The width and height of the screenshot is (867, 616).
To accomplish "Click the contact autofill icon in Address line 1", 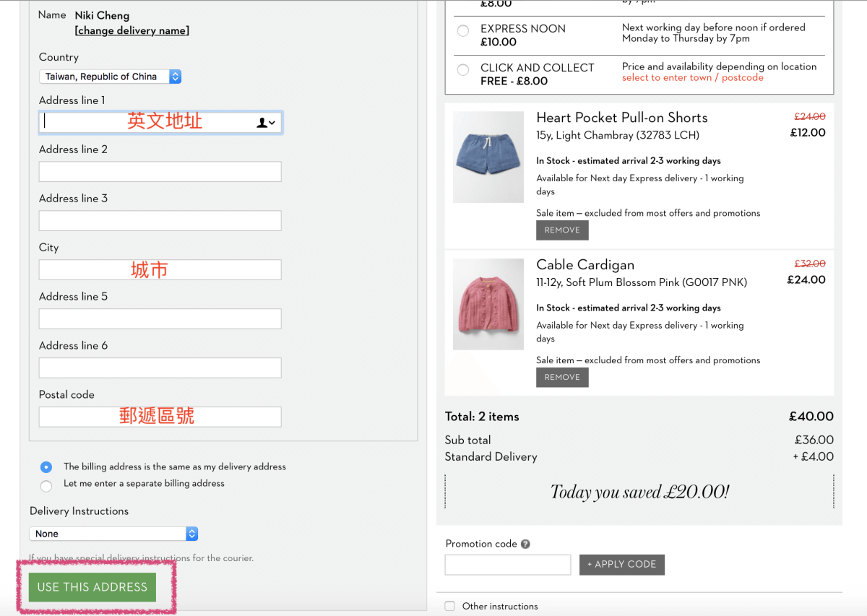I will click(x=266, y=123).
